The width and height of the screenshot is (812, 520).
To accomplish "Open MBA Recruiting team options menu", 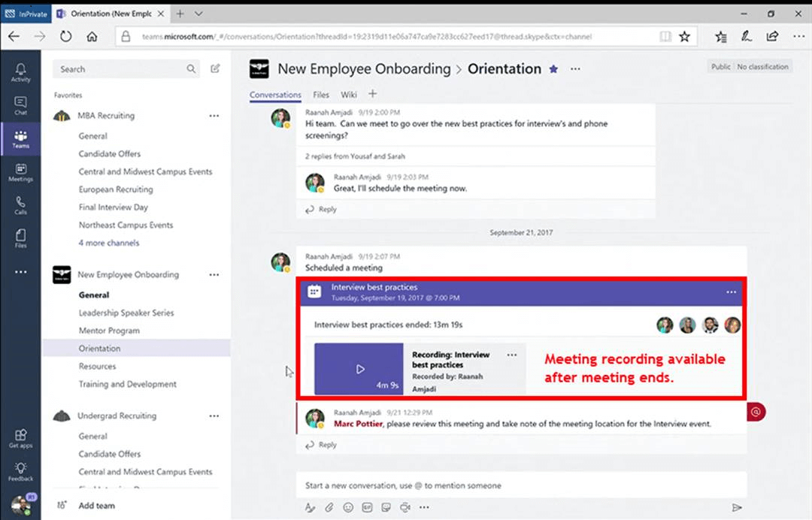I will tap(214, 116).
